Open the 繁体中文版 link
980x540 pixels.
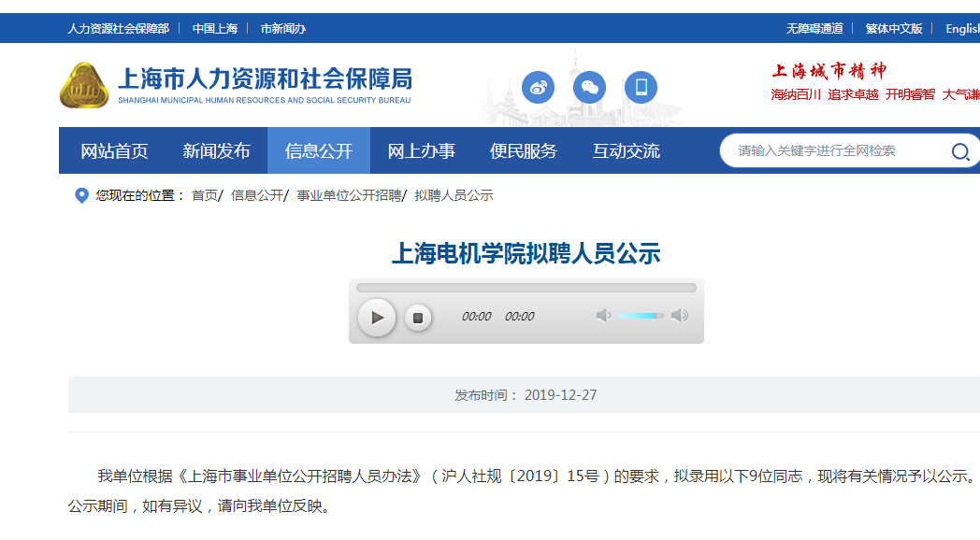click(893, 29)
